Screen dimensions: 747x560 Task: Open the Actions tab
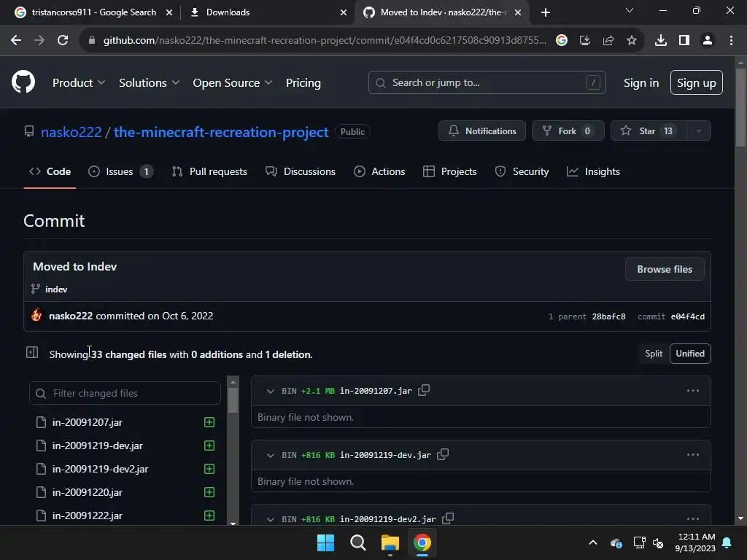click(379, 171)
